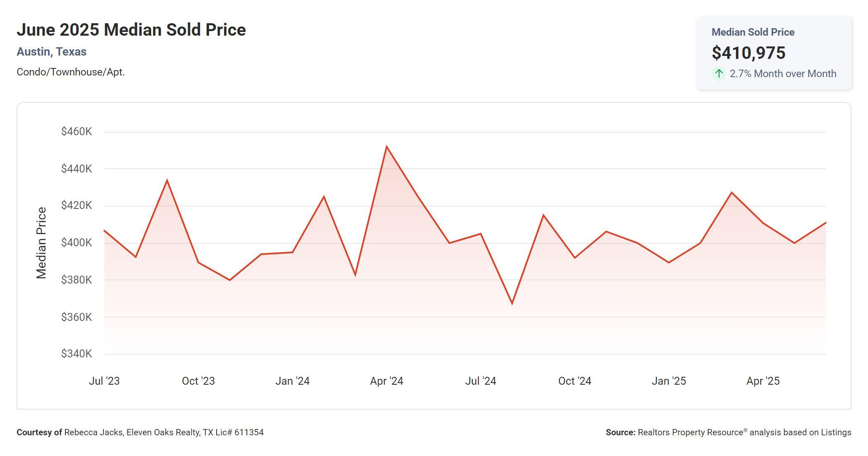Click the Condo/Townhouse/Apt. property type label
The width and height of the screenshot is (868, 456).
(x=70, y=72)
